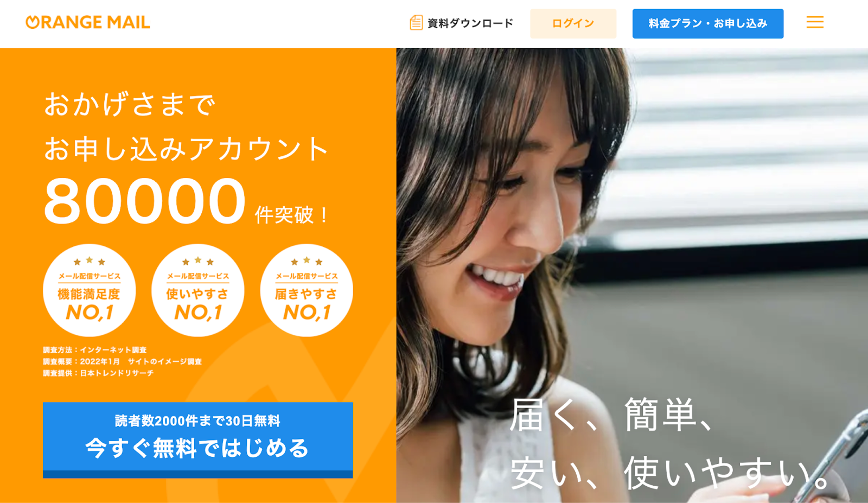Image resolution: width=868 pixels, height=503 pixels.
Task: Click the 調査概要 2022年1月 survey note
Action: click(x=123, y=361)
